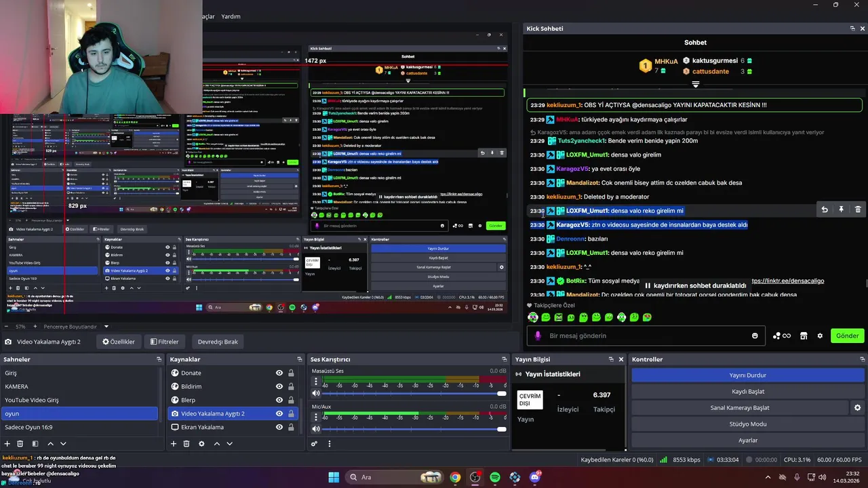The width and height of the screenshot is (868, 488).
Task: Open Yardım menu
Action: pyautogui.click(x=231, y=16)
